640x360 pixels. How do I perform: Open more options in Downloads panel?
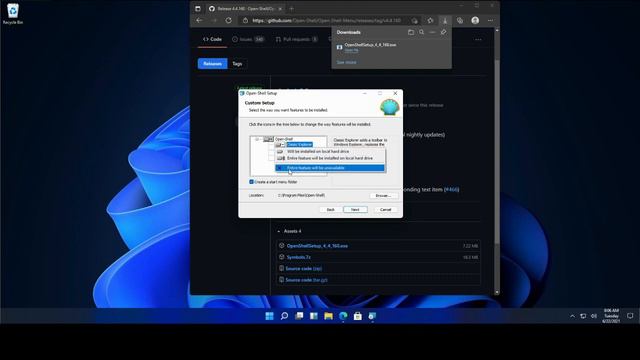(x=432, y=32)
